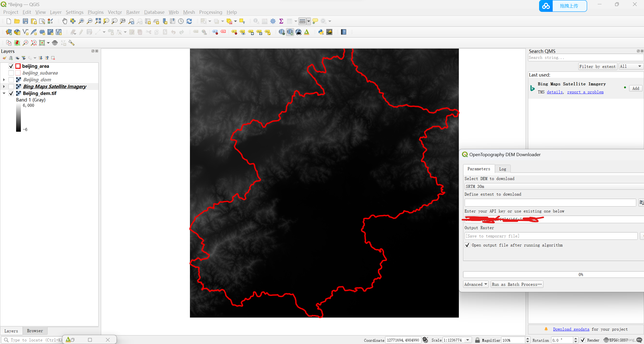Toggle the Render checkbox in status bar

pyautogui.click(x=583, y=340)
